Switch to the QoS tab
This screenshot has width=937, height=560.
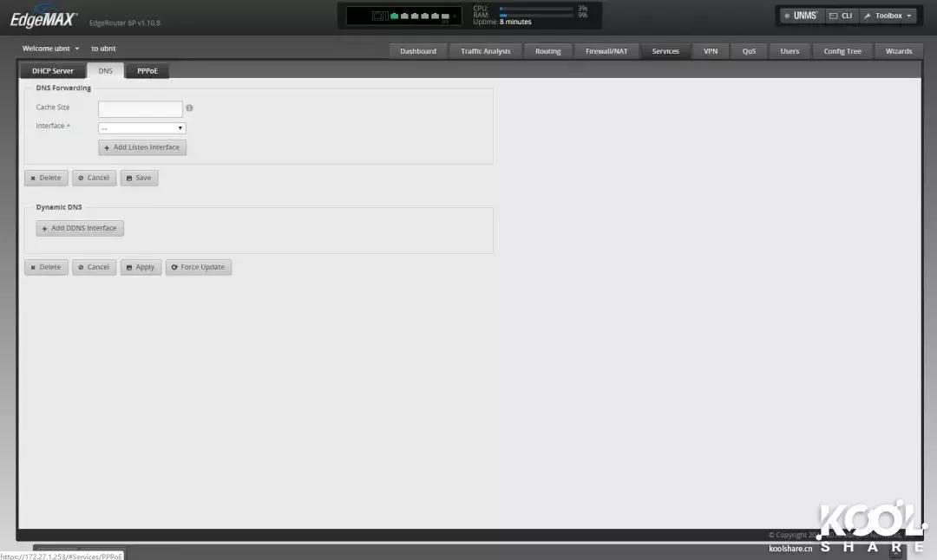point(749,51)
